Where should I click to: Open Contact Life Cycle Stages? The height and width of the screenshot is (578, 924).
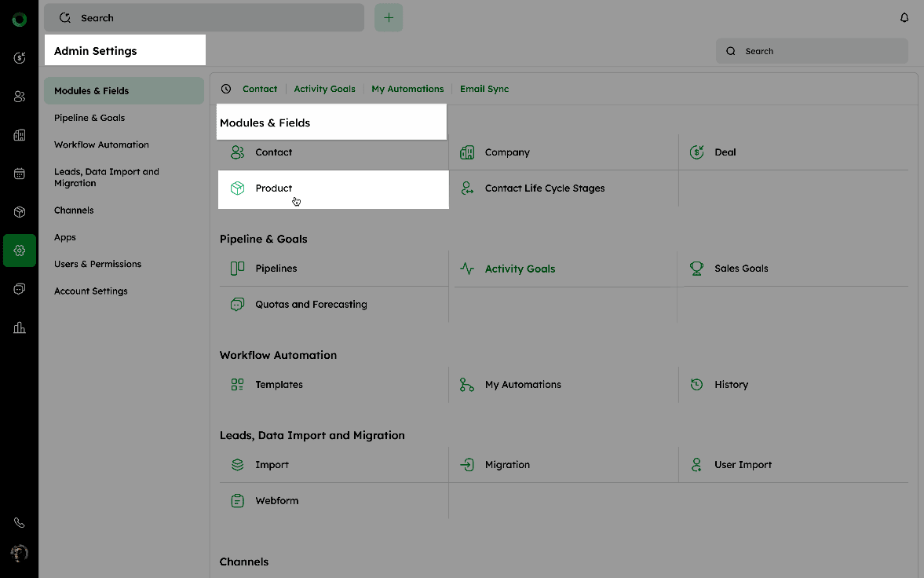tap(544, 188)
